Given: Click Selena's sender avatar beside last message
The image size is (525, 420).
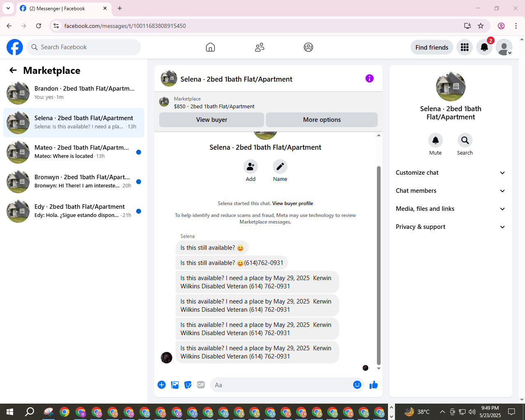Looking at the screenshot, I should click(x=167, y=358).
